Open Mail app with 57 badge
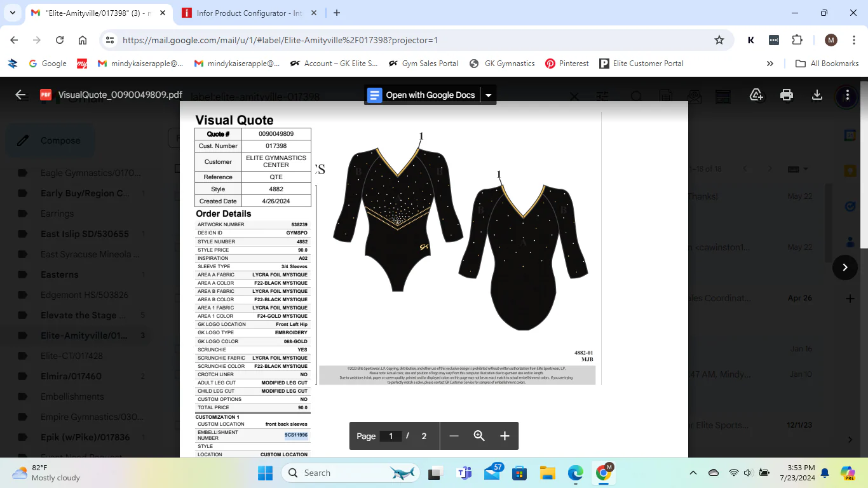 [493, 473]
